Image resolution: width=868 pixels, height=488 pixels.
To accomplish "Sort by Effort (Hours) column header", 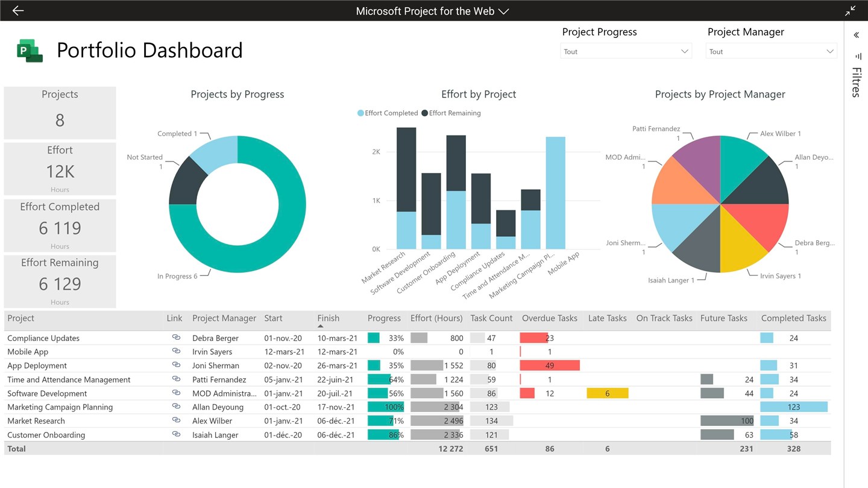I will click(436, 318).
